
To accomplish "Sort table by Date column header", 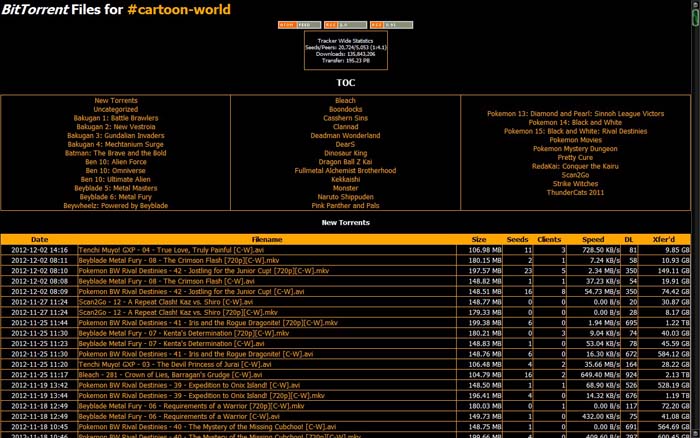I will 39,239.
